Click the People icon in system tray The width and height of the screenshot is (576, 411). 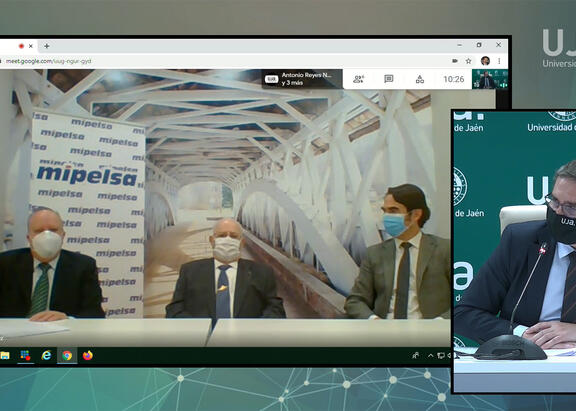(x=415, y=355)
